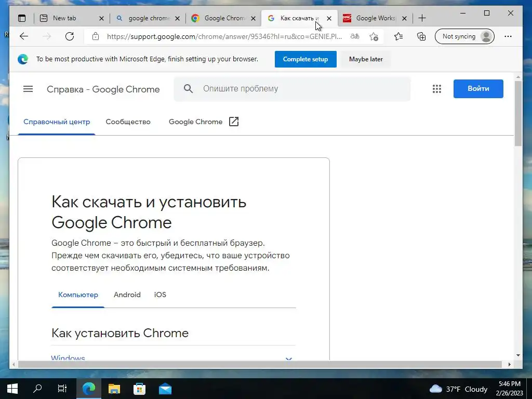Select the Android platform tab

pyautogui.click(x=127, y=295)
